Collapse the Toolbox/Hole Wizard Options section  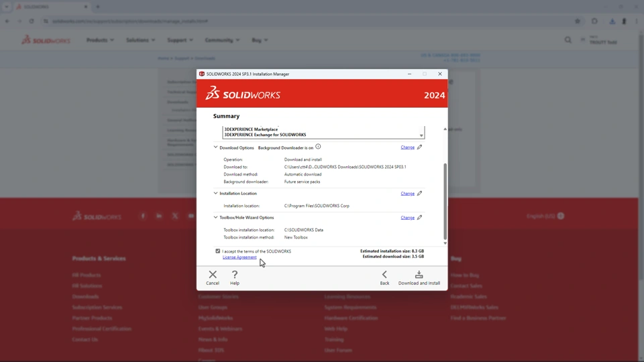[215, 217]
